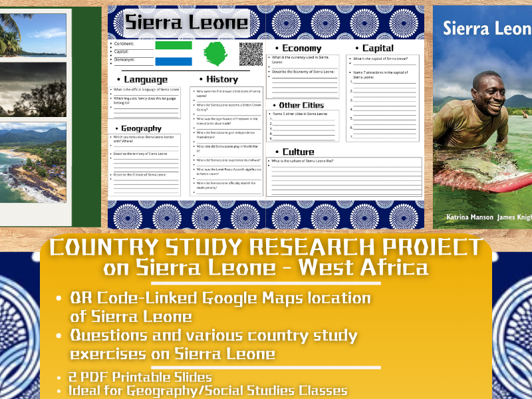Switch to the Language section heading
Screen dimensions: 532x399
tap(145, 78)
